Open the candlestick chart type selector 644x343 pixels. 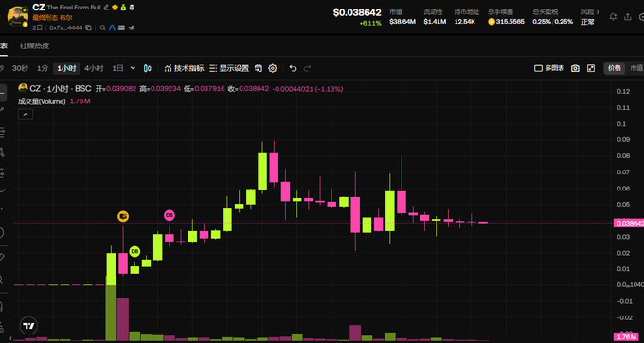[x=148, y=68]
